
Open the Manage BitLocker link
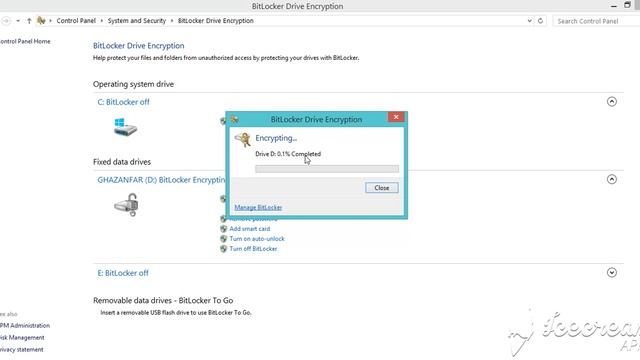point(258,207)
